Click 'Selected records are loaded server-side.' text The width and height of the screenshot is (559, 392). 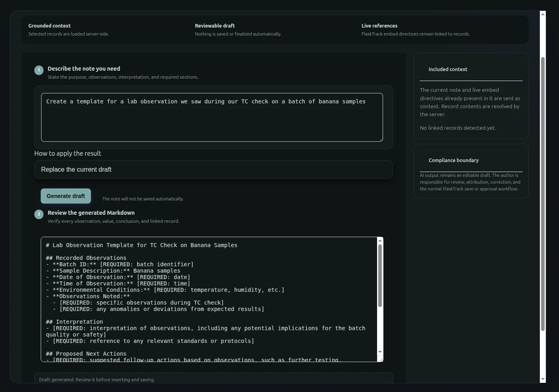pyautogui.click(x=69, y=34)
